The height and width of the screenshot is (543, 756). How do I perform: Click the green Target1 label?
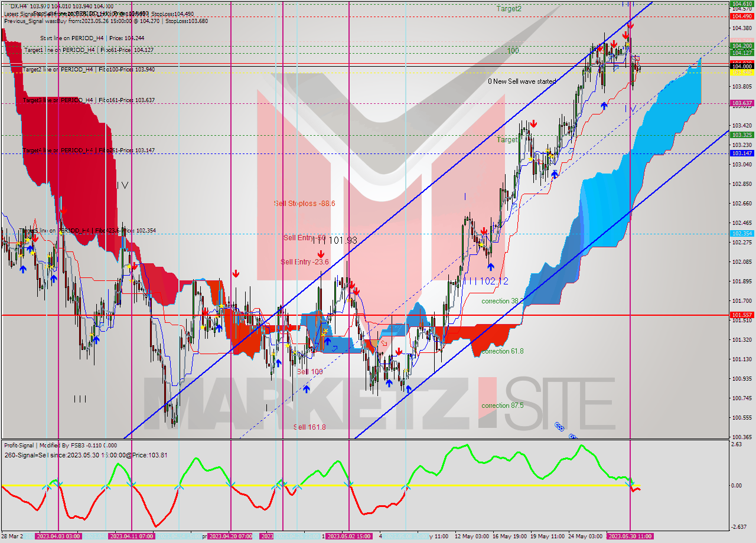[508, 140]
